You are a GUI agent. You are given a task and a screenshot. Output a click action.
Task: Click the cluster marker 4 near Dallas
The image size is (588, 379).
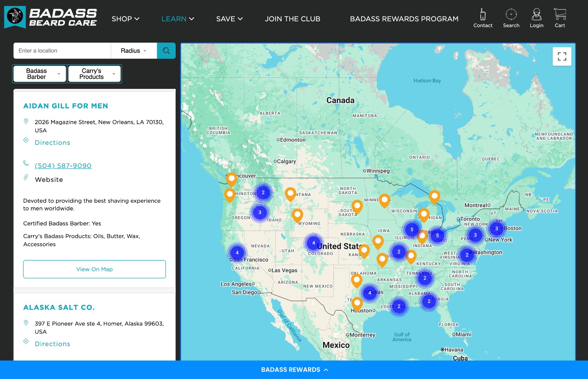coord(370,293)
